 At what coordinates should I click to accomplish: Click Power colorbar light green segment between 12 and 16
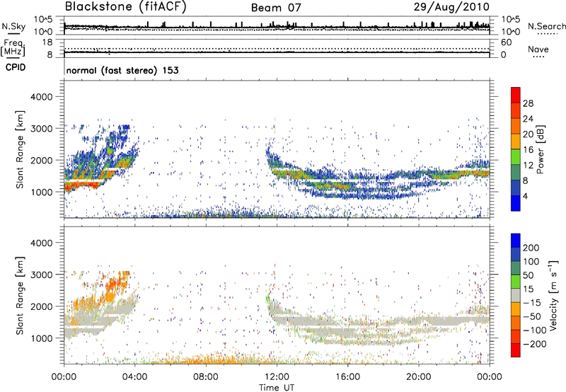point(516,157)
